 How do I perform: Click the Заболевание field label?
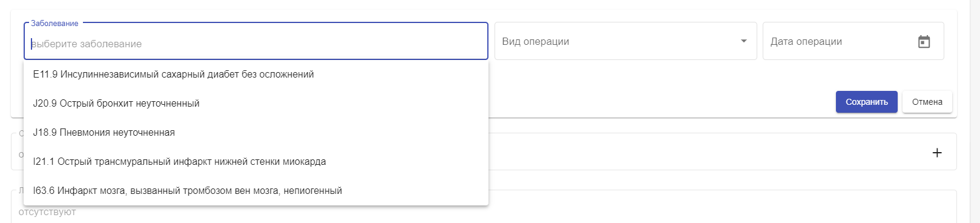coord(54,23)
